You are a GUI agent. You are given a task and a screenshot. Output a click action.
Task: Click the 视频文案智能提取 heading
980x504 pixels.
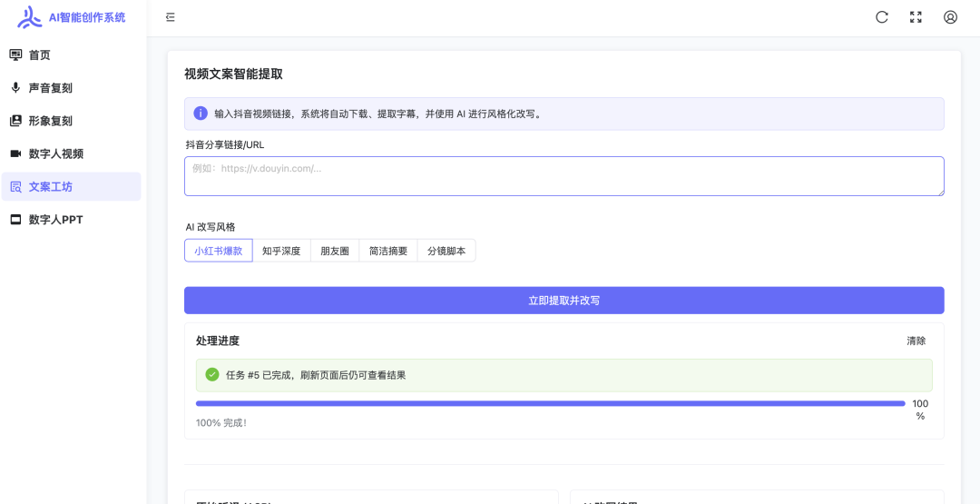[234, 74]
